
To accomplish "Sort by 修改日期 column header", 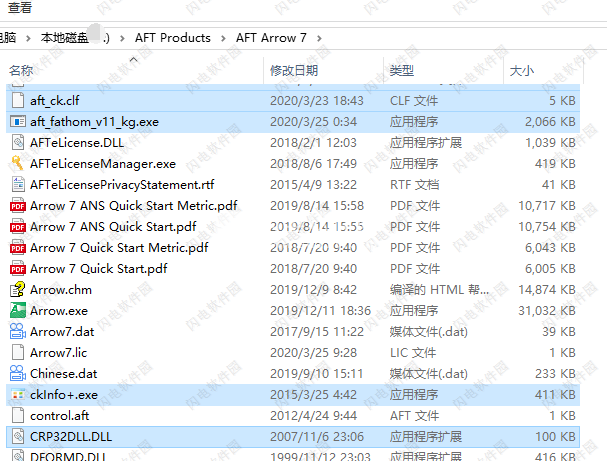I will tap(294, 70).
